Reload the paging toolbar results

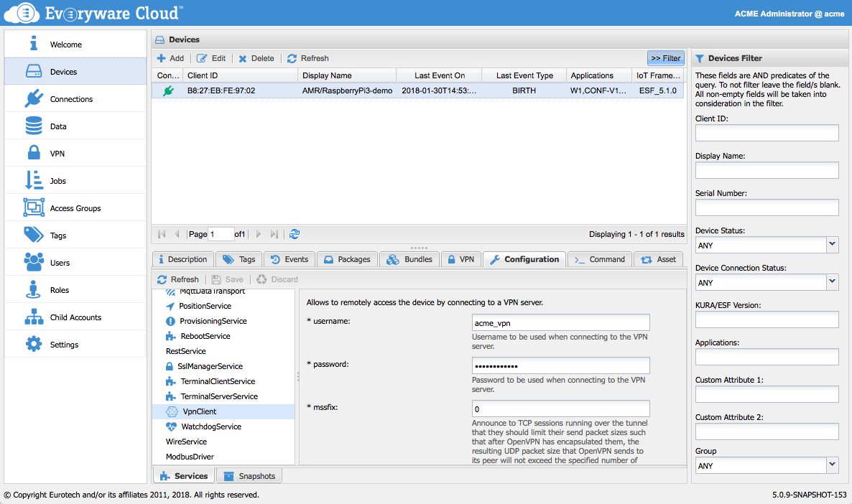click(295, 234)
